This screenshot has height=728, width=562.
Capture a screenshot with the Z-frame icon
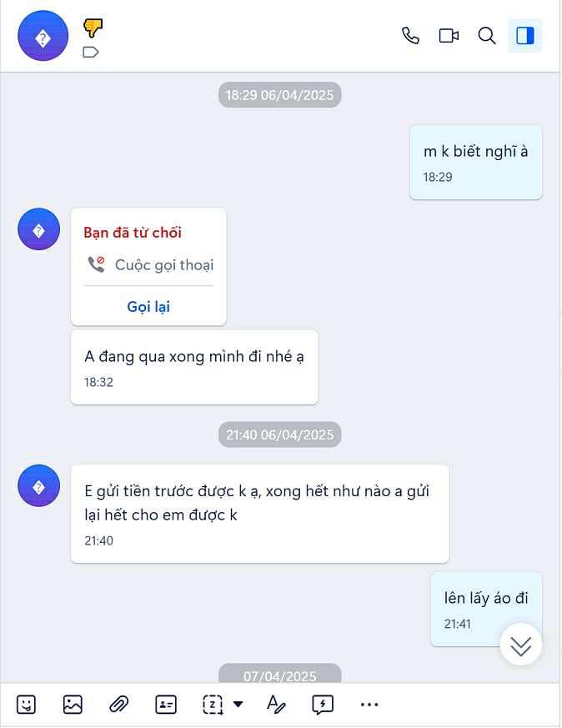(213, 705)
